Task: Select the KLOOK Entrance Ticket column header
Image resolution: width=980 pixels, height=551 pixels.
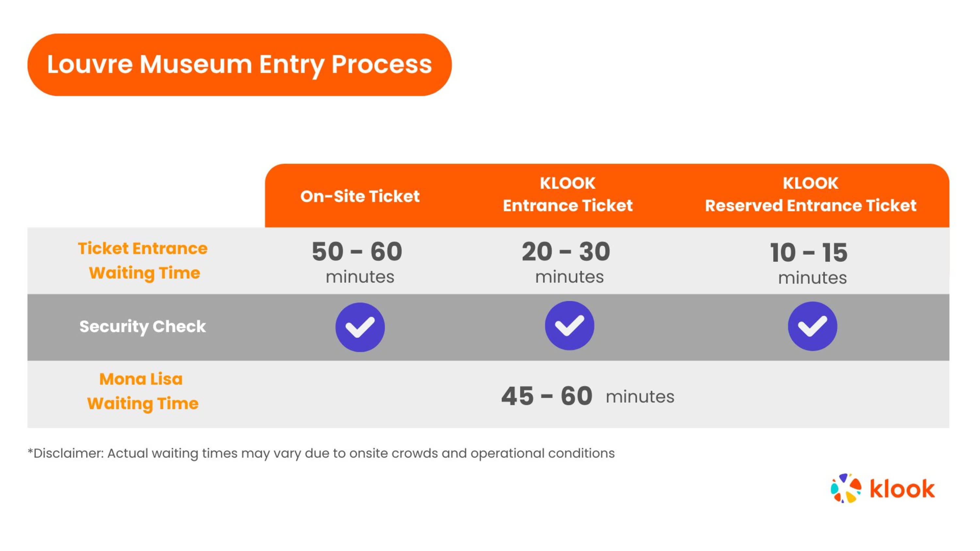Action: coord(568,194)
